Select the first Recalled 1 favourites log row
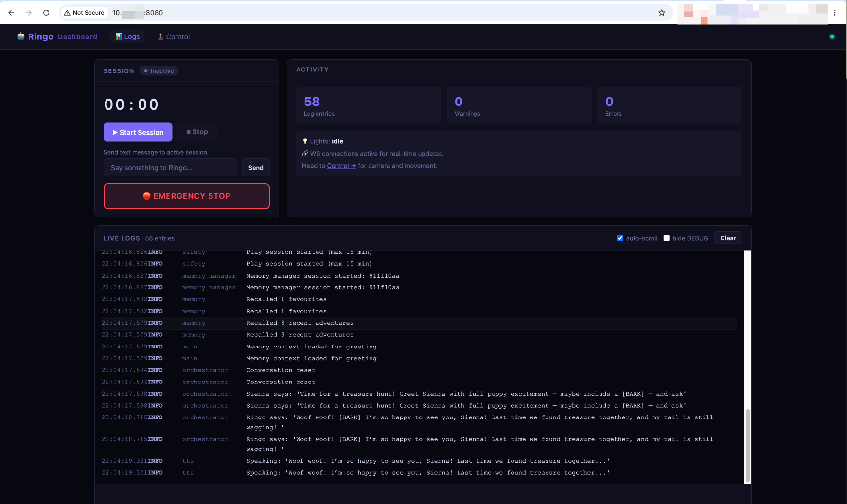Viewport: 847px width, 504px height. click(x=419, y=299)
